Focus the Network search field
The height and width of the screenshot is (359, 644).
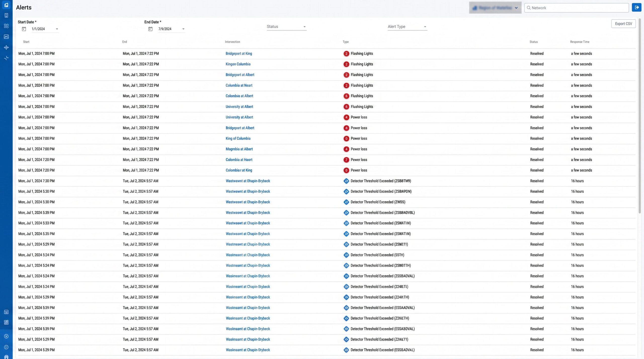(x=577, y=8)
